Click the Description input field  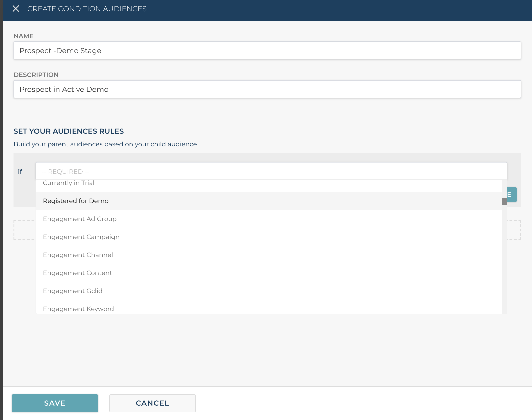coord(267,89)
